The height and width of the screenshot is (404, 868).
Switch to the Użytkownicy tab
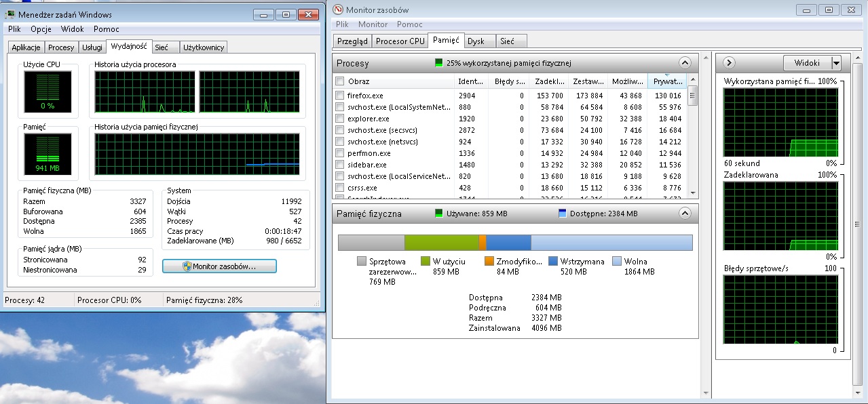tap(204, 47)
